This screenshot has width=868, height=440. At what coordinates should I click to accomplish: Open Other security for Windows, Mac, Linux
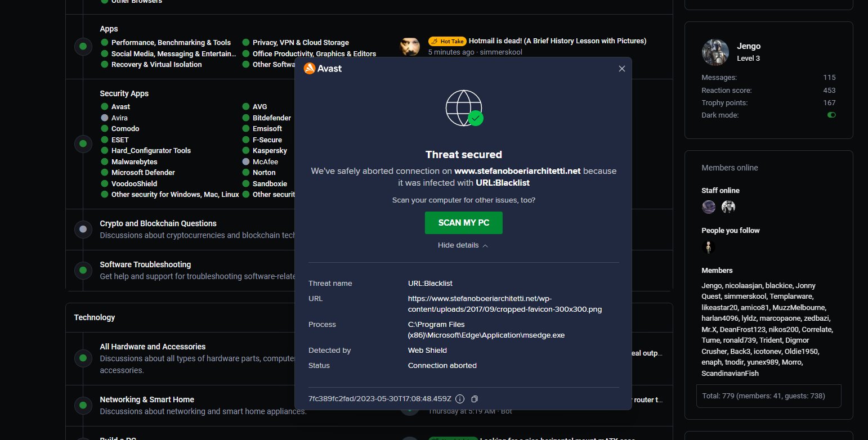point(175,195)
